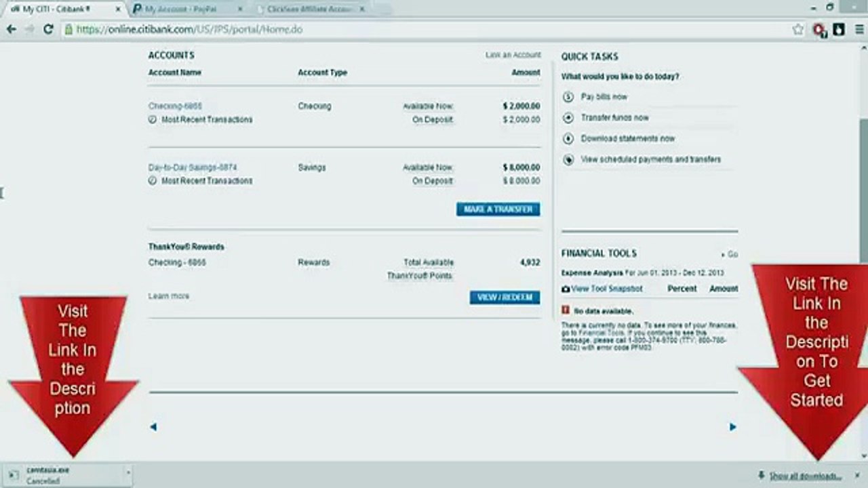Click the camera icon beside View Tool Snapshot
Screen dimensions: 868x488
coord(566,289)
